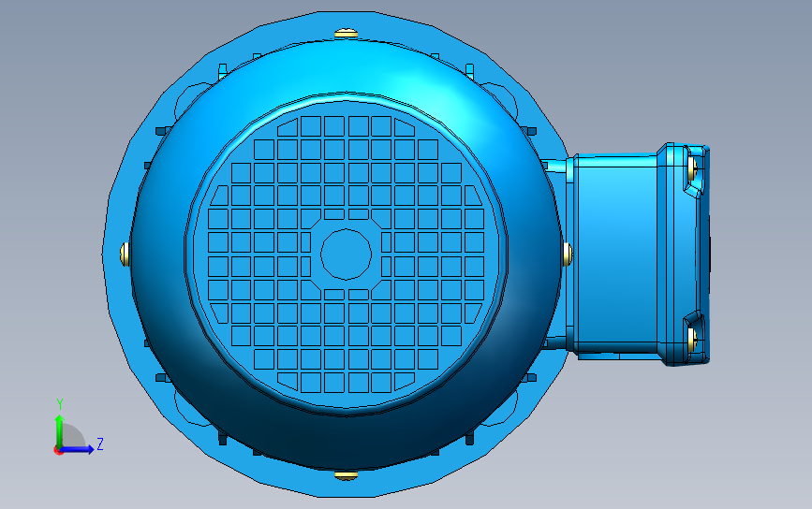
Task: Click the Z label of the coordinate triad
Action: click(x=100, y=444)
